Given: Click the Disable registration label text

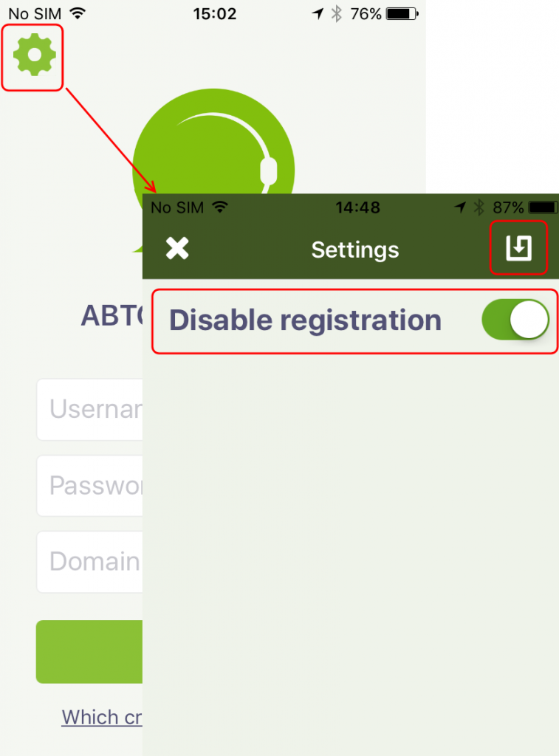Looking at the screenshot, I should tap(305, 320).
